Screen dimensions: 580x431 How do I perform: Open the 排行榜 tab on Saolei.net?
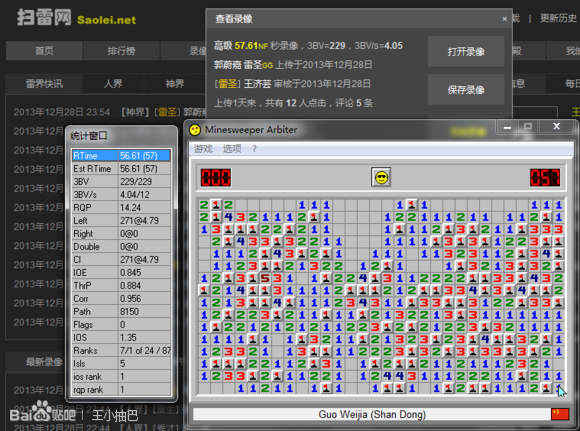[121, 51]
